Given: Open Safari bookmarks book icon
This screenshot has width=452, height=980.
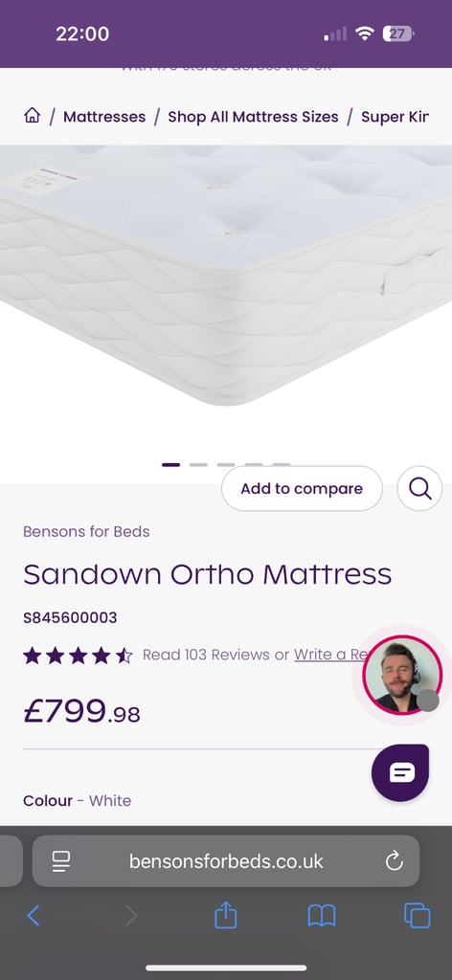Looking at the screenshot, I should click(x=322, y=916).
